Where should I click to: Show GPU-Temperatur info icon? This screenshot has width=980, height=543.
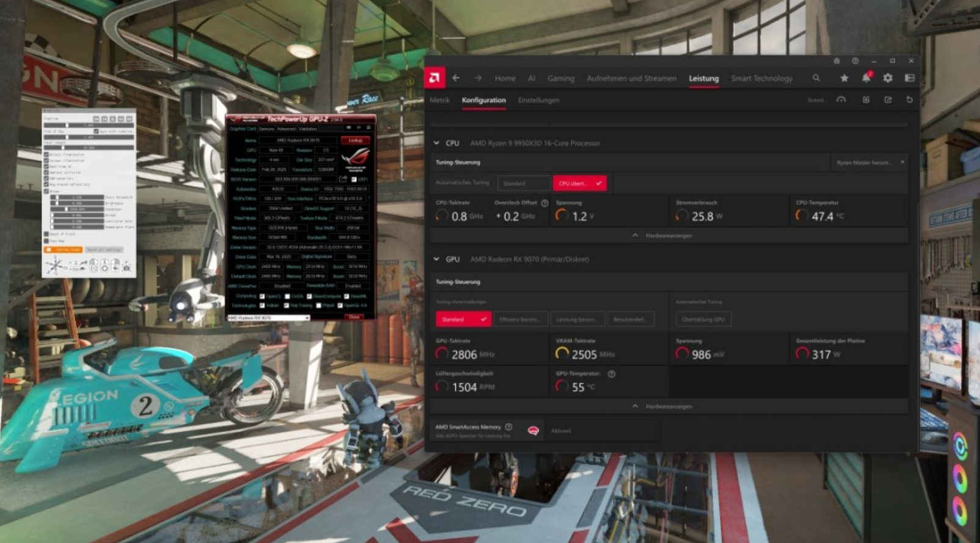611,374
